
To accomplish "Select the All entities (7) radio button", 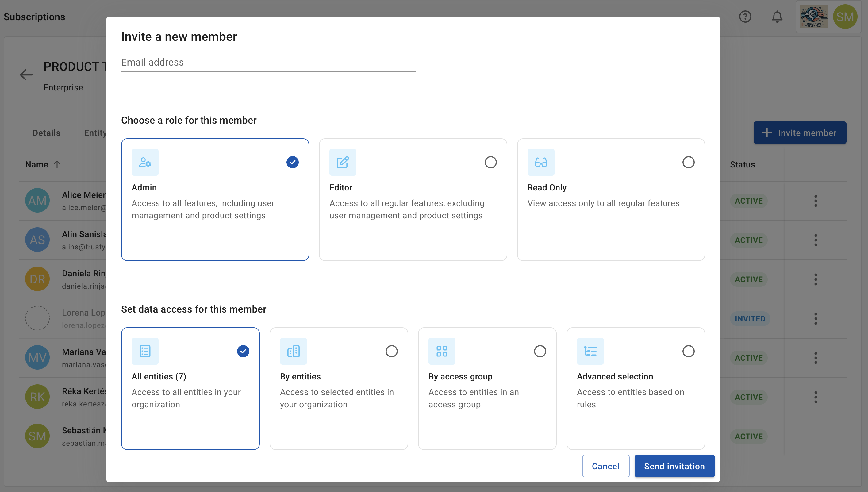I will pyautogui.click(x=243, y=351).
